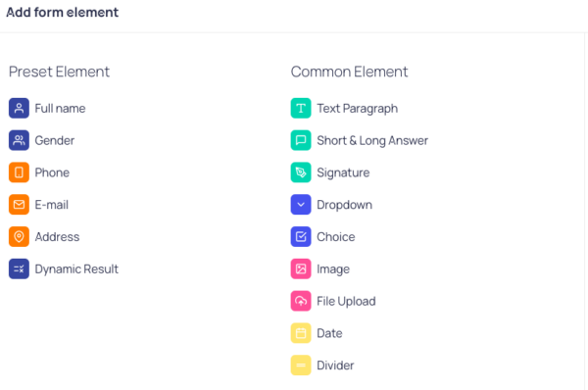
Task: Click the yellow Divider icon
Action: coord(301,366)
